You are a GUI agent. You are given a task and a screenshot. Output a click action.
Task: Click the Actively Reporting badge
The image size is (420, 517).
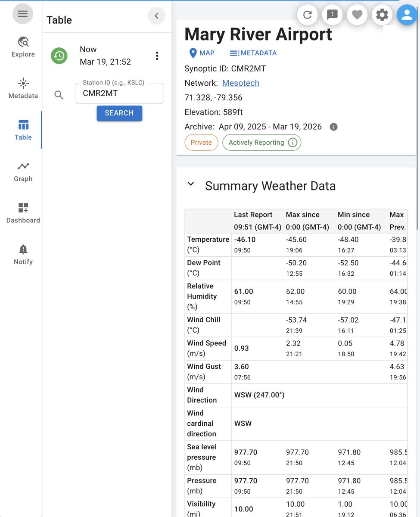261,143
